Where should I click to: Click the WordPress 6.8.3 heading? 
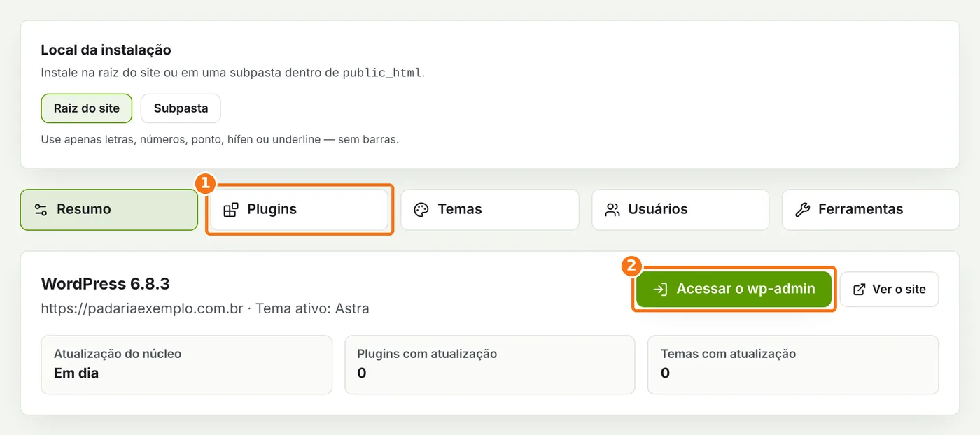pos(106,284)
